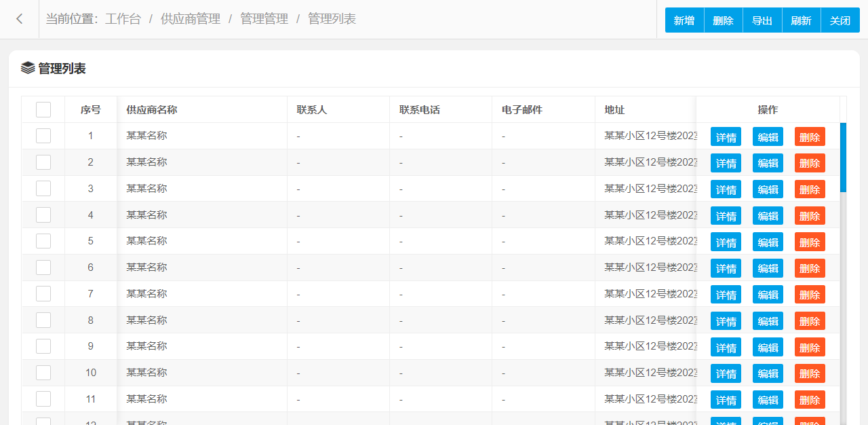
Task: Edit row 4 via 编辑 button
Action: [768, 216]
